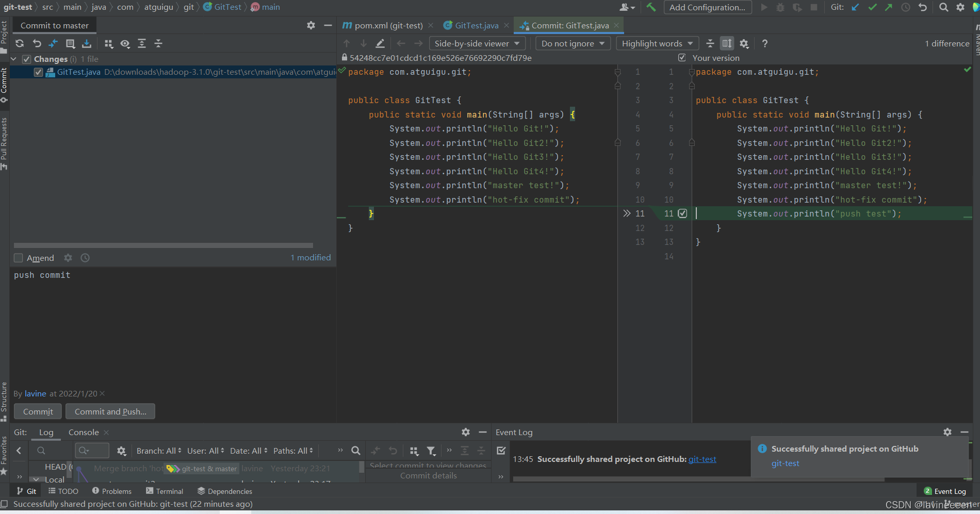Open the Dependencies tool window tab
Image resolution: width=980 pixels, height=514 pixels.
tap(224, 491)
